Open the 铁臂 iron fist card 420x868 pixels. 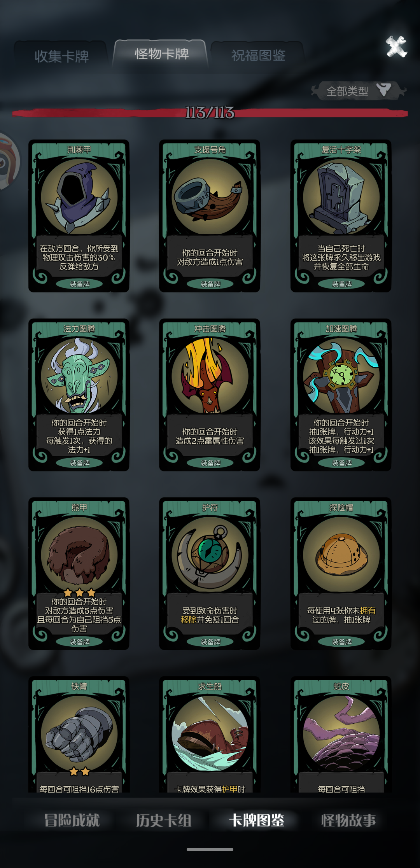(x=79, y=735)
